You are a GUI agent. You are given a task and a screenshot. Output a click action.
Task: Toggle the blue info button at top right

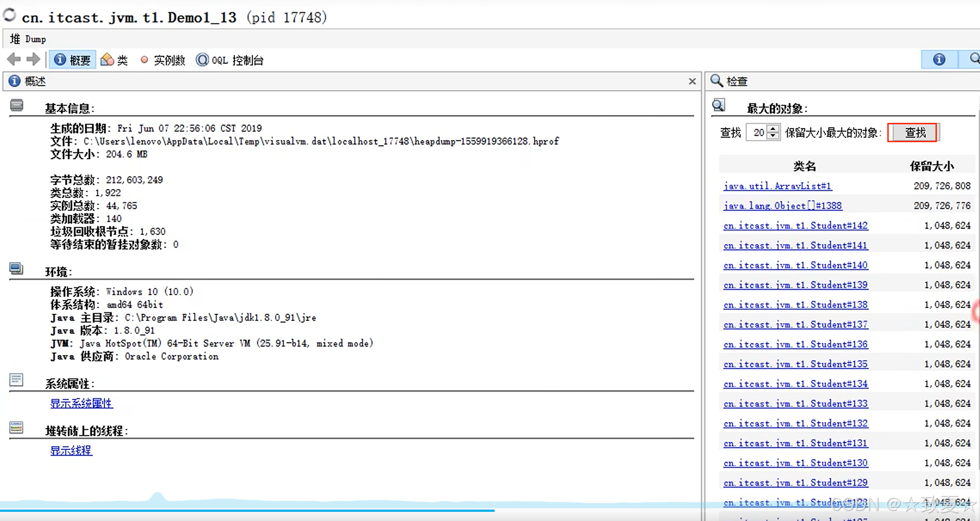pyautogui.click(x=939, y=60)
